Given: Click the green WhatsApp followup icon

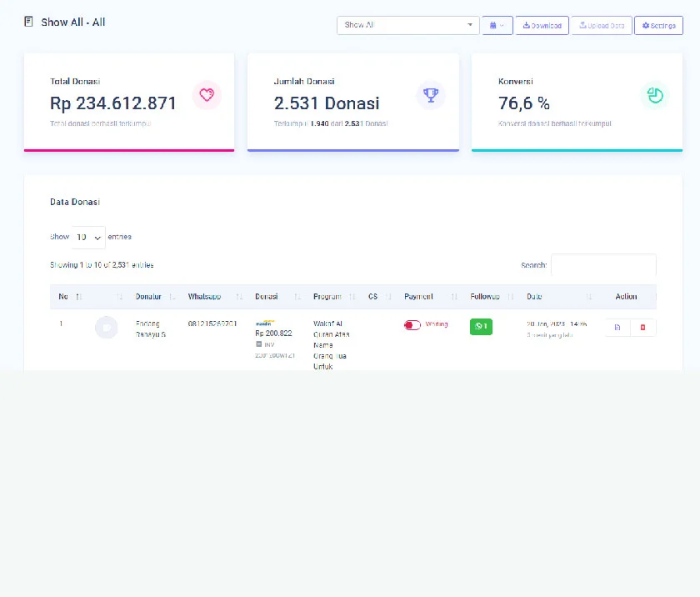Looking at the screenshot, I should 480,326.
